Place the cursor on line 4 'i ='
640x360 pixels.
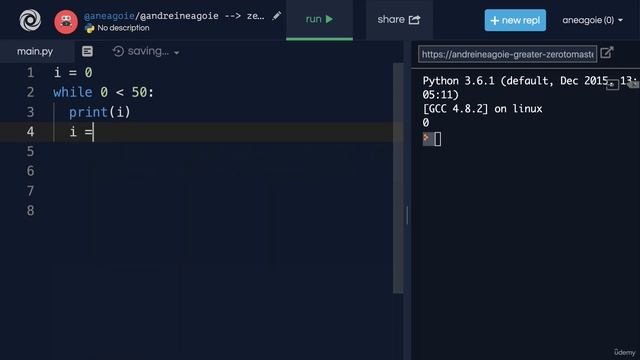pyautogui.click(x=82, y=132)
